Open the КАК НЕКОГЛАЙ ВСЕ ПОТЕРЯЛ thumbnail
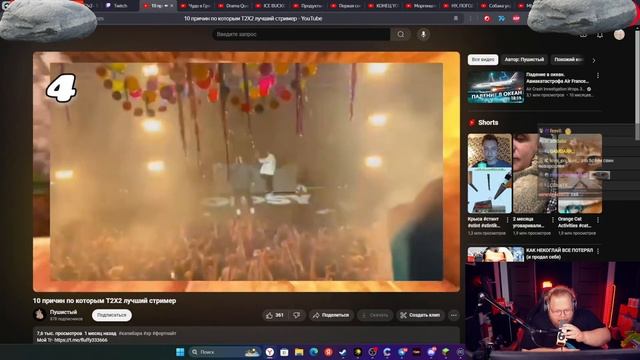 pos(496,254)
